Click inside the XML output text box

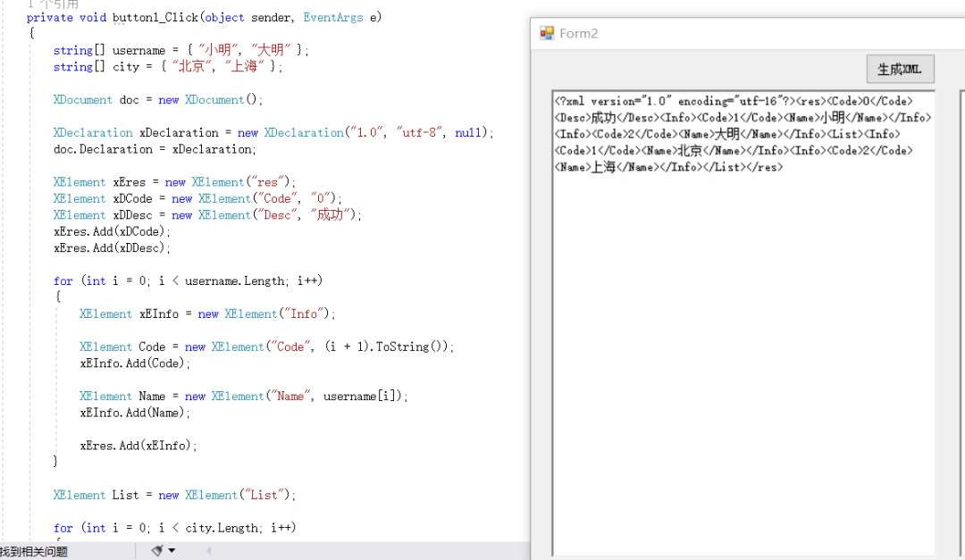742,357
